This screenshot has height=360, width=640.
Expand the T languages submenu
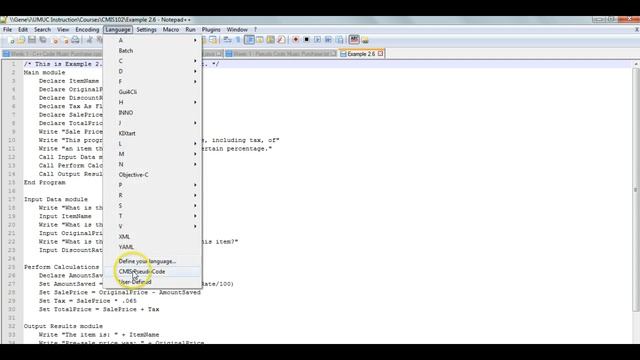tap(152, 216)
